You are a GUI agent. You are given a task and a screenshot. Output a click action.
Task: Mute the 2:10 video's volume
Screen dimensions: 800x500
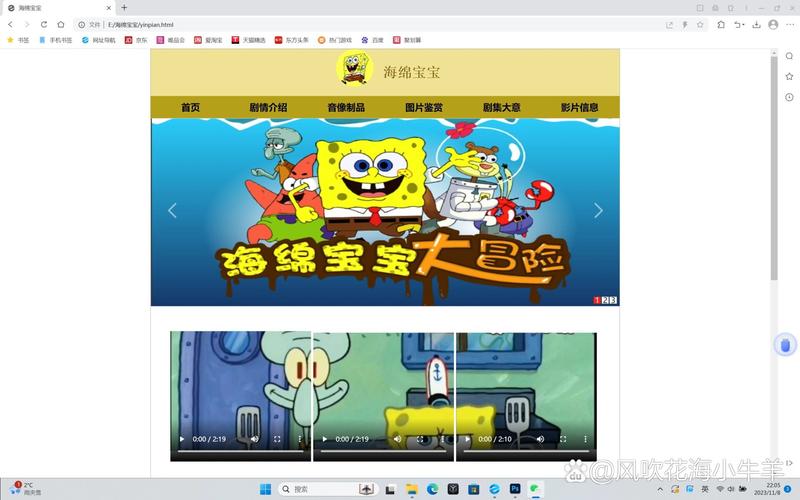tap(540, 439)
